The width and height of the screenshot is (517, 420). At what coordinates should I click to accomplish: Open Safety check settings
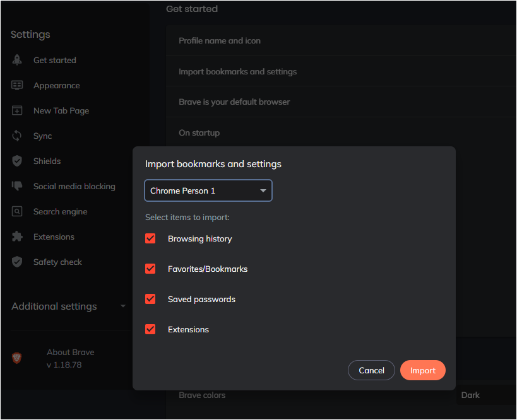(x=57, y=262)
